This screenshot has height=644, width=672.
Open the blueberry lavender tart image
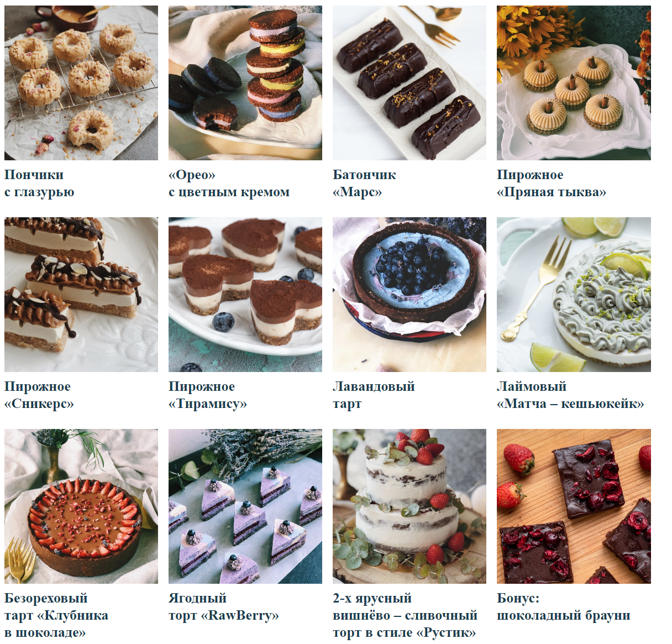[410, 295]
